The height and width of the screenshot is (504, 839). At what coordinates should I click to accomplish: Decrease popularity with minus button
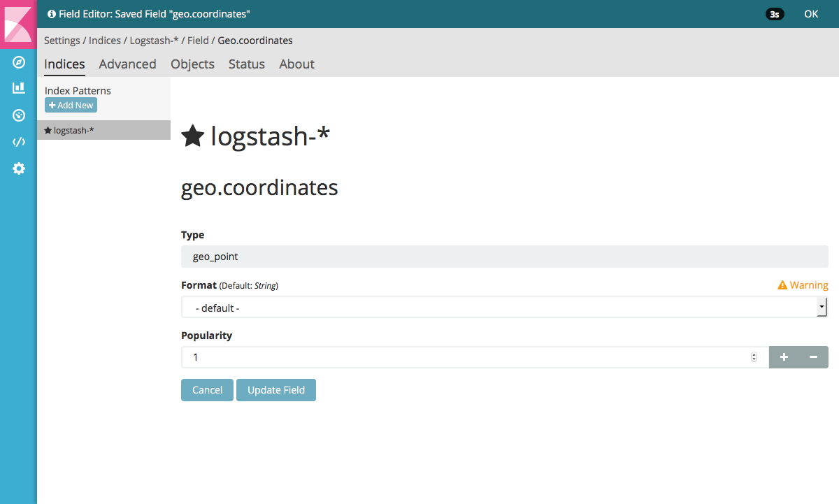coord(814,357)
